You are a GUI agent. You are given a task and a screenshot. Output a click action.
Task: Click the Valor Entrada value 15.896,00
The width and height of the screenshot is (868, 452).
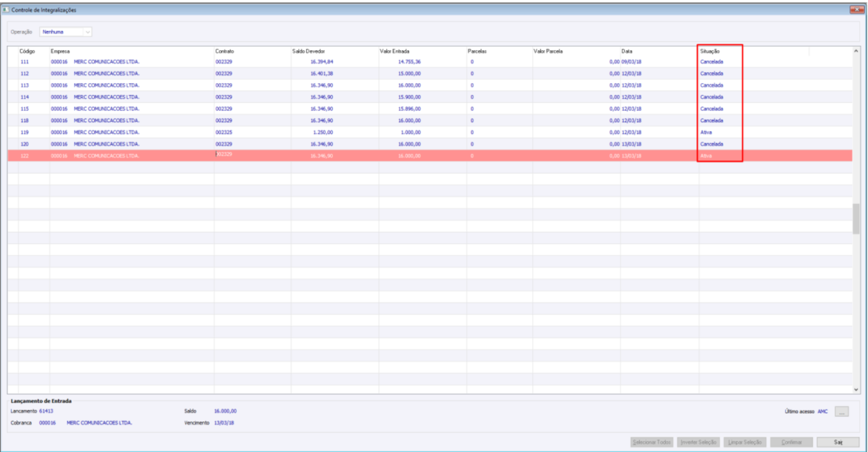point(409,109)
